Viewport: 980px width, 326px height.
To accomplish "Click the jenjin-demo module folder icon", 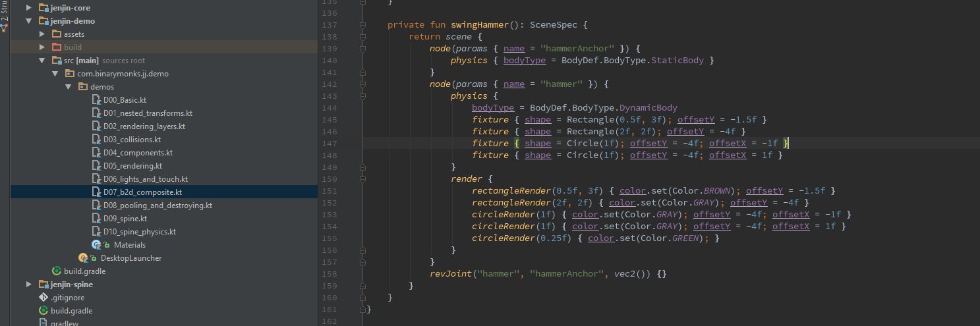I will point(43,21).
